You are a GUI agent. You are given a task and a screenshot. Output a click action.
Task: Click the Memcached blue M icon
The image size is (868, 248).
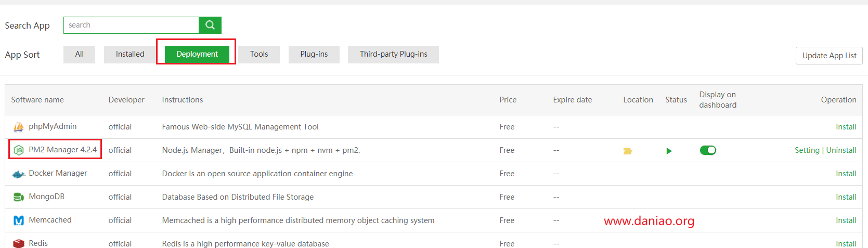click(x=19, y=220)
